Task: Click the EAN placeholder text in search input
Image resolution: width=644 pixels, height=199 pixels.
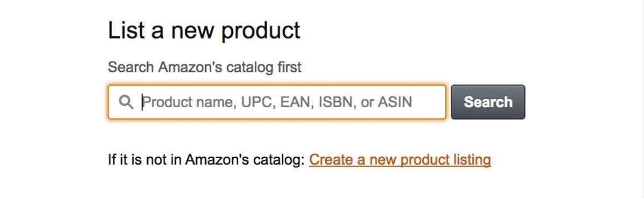Action: point(295,102)
